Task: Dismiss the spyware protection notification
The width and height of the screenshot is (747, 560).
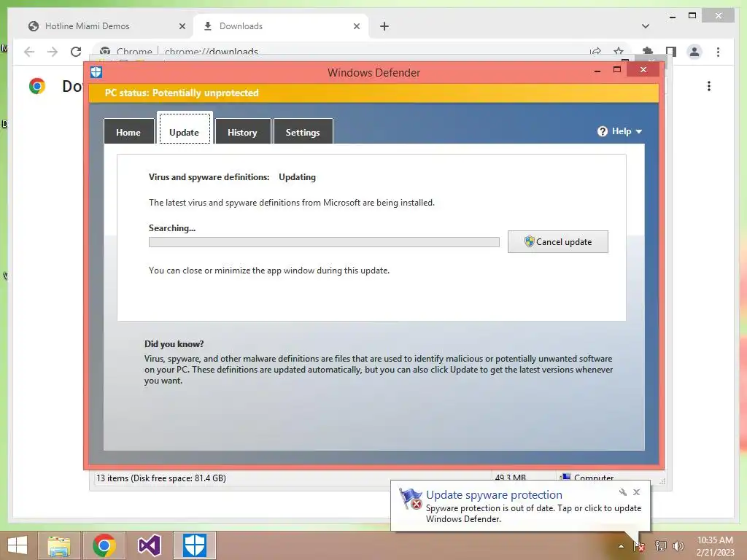Action: (636, 492)
